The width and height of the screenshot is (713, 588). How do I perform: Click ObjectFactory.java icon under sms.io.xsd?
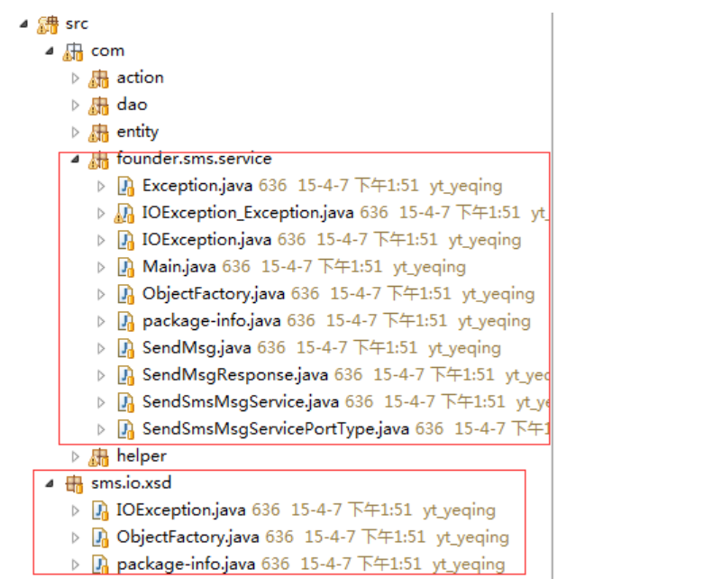pos(100,537)
